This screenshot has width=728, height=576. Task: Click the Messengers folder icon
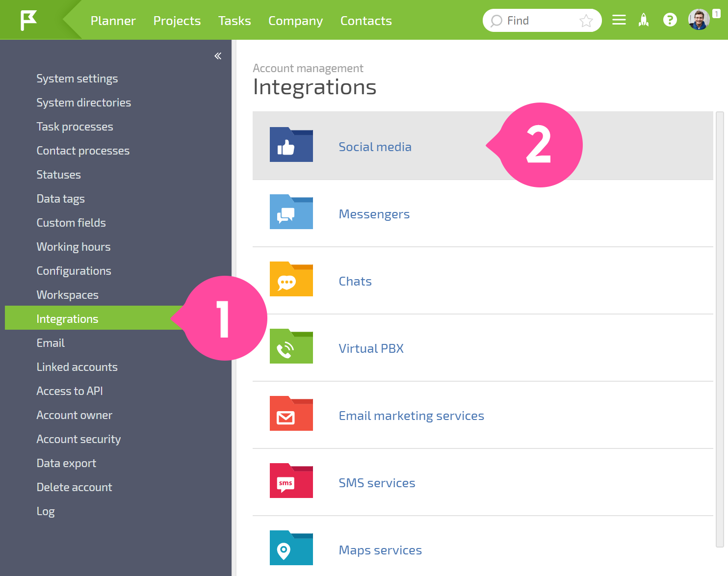[x=291, y=212]
